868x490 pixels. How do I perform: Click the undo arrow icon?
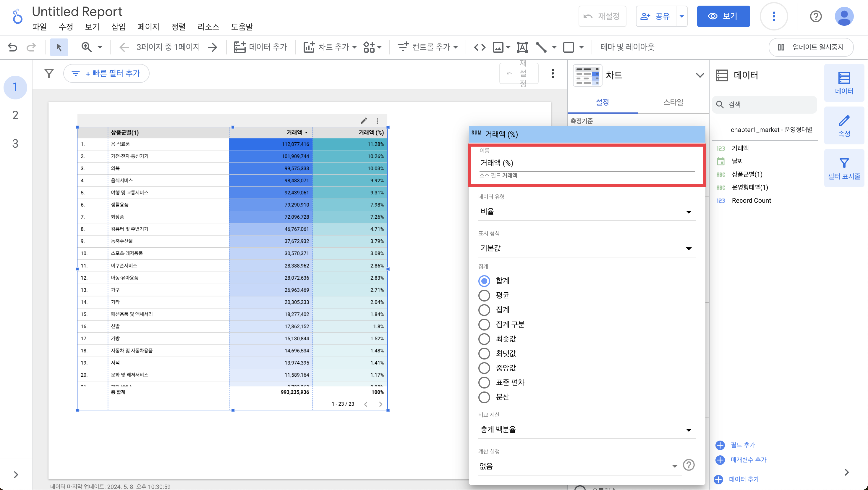12,47
